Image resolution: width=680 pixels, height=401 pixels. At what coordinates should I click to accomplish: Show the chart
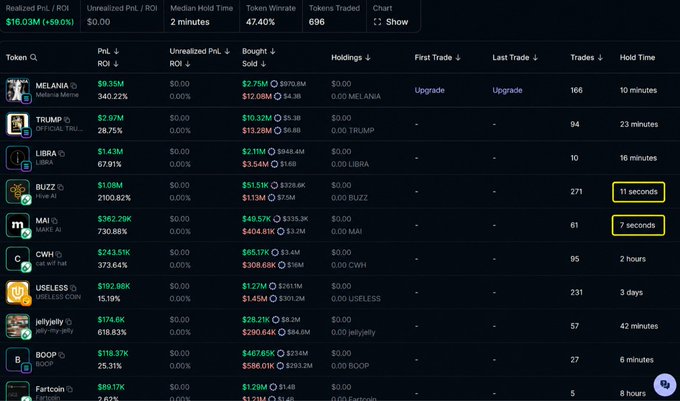coord(391,22)
